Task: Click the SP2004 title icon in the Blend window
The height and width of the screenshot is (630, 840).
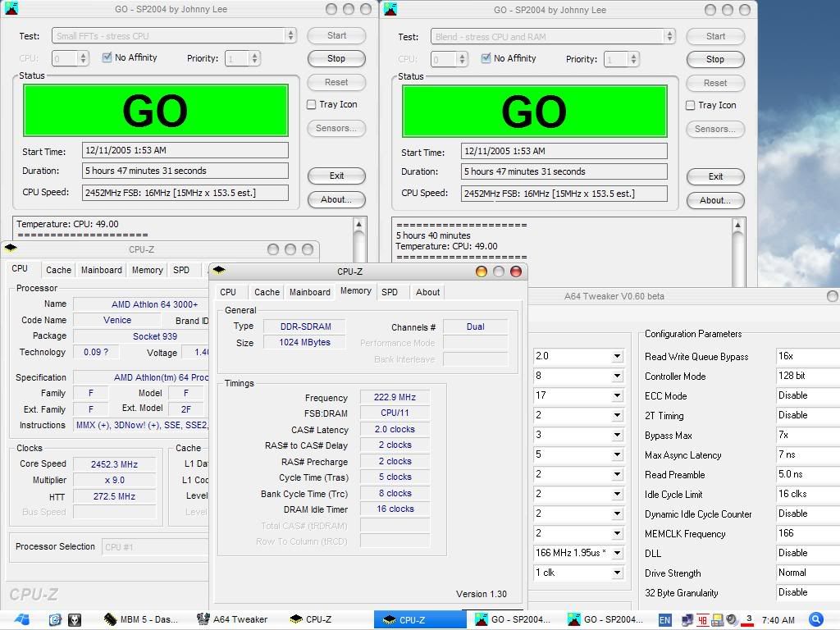Action: tap(390, 8)
